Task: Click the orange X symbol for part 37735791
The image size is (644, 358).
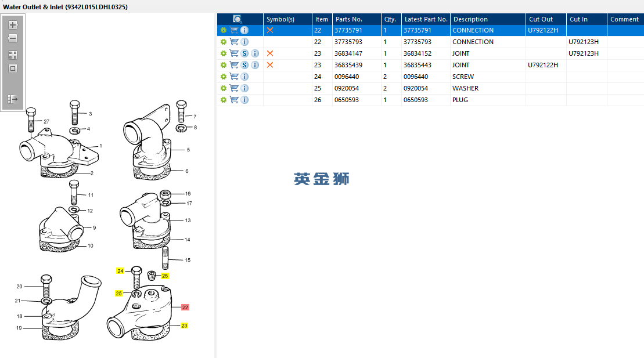Action: coord(270,30)
